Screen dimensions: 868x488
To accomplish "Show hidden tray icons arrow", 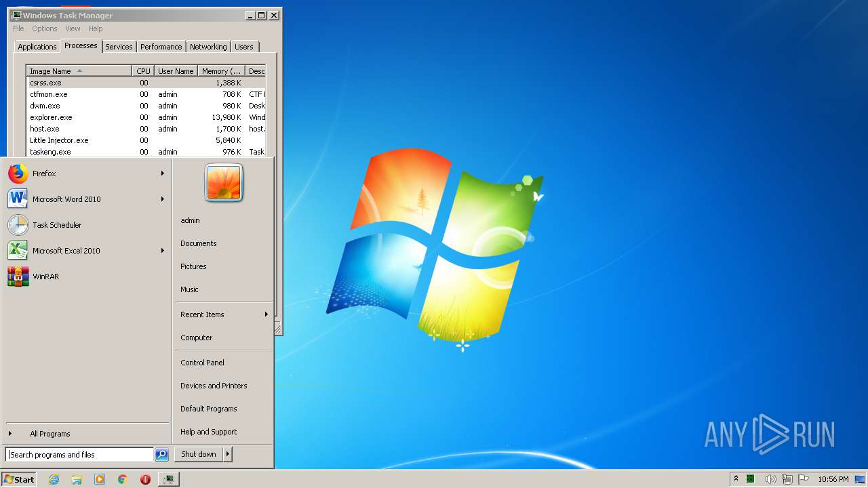I will coord(736,479).
